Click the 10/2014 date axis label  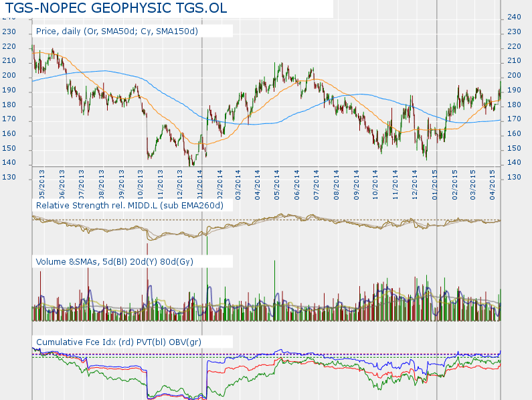click(x=375, y=184)
